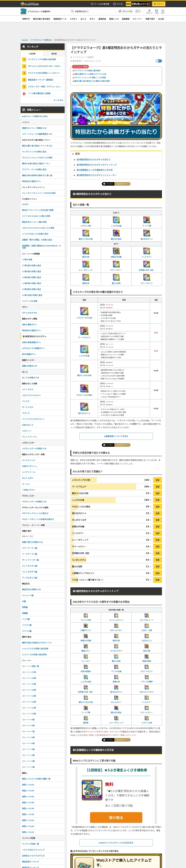Click the 雷鳴の剣 icon in 当たり武器一覧
Screen dimensions: 186x868
86,277
